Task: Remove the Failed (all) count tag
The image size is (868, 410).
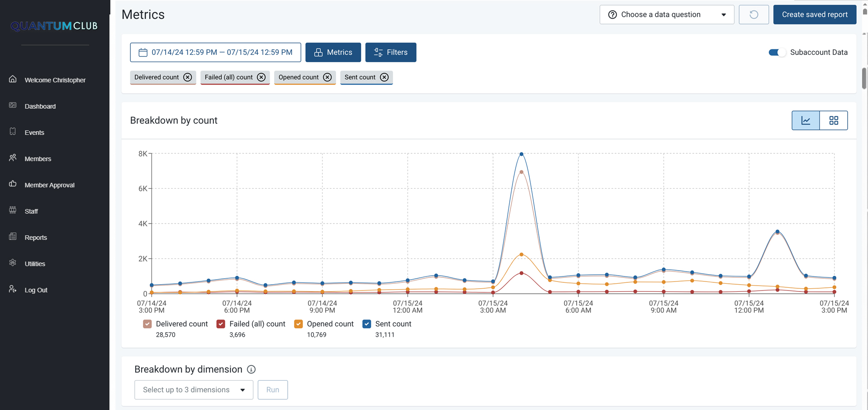Action: (261, 77)
